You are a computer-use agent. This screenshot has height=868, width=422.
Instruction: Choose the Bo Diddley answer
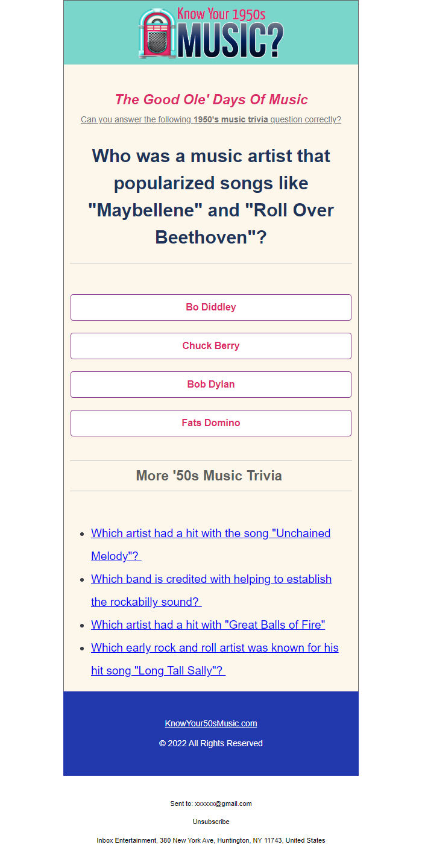[211, 307]
